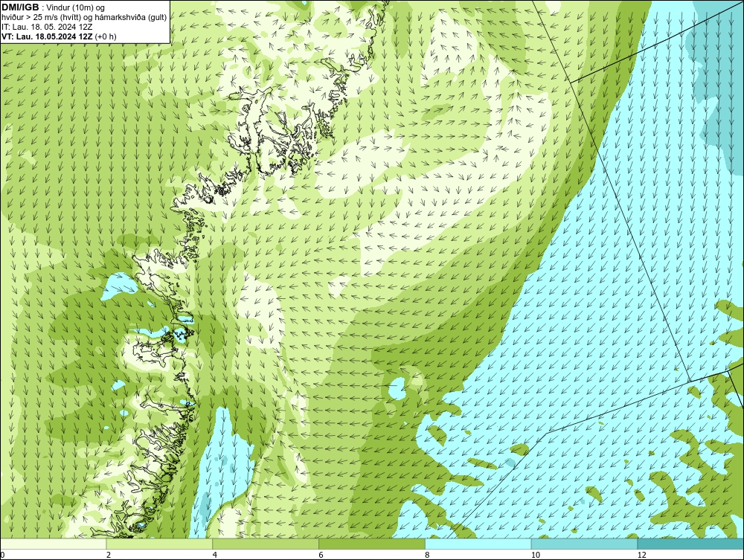
Task: Click the legend tick label '0'
Action: coord(2,555)
